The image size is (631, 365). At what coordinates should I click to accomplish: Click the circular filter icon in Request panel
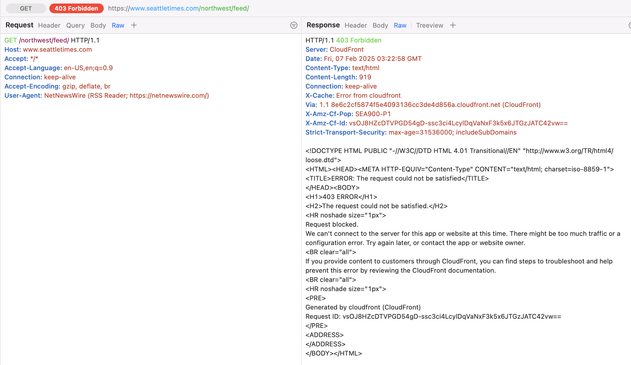pos(294,25)
